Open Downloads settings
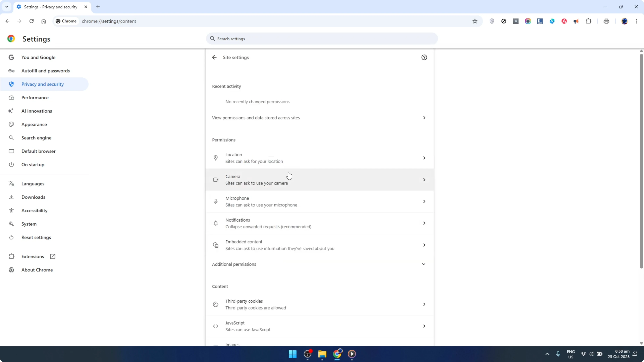The height and width of the screenshot is (362, 644). click(44, 197)
